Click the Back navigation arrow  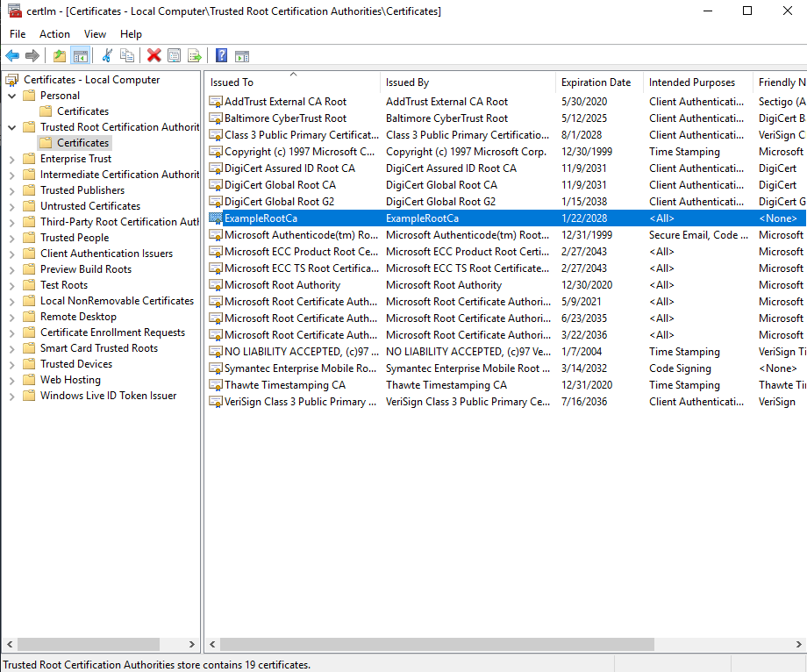12,55
